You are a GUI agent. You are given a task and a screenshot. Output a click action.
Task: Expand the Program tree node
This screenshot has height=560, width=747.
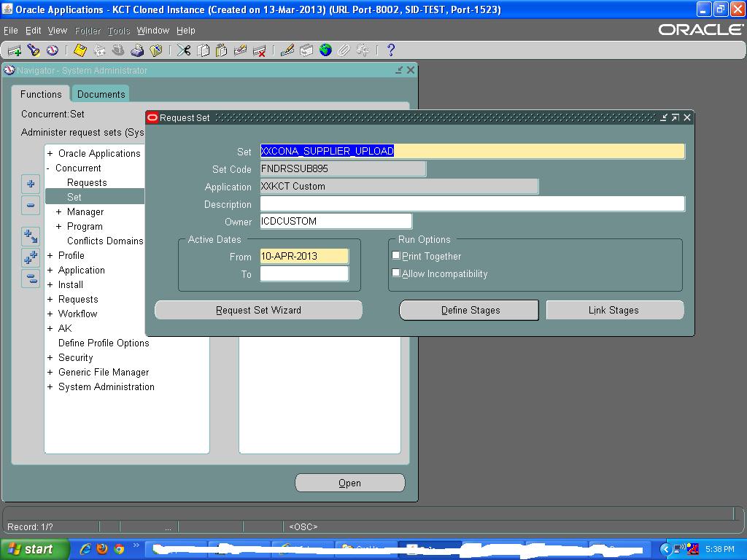pyautogui.click(x=58, y=227)
